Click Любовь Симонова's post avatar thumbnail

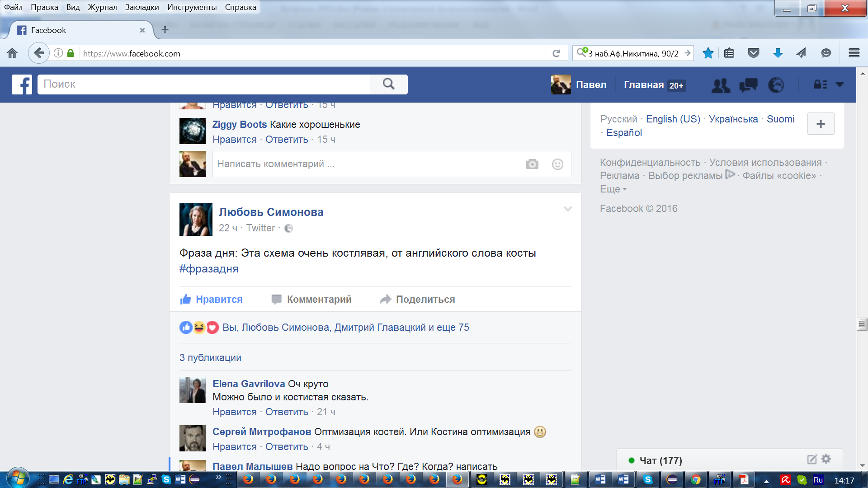pos(196,220)
